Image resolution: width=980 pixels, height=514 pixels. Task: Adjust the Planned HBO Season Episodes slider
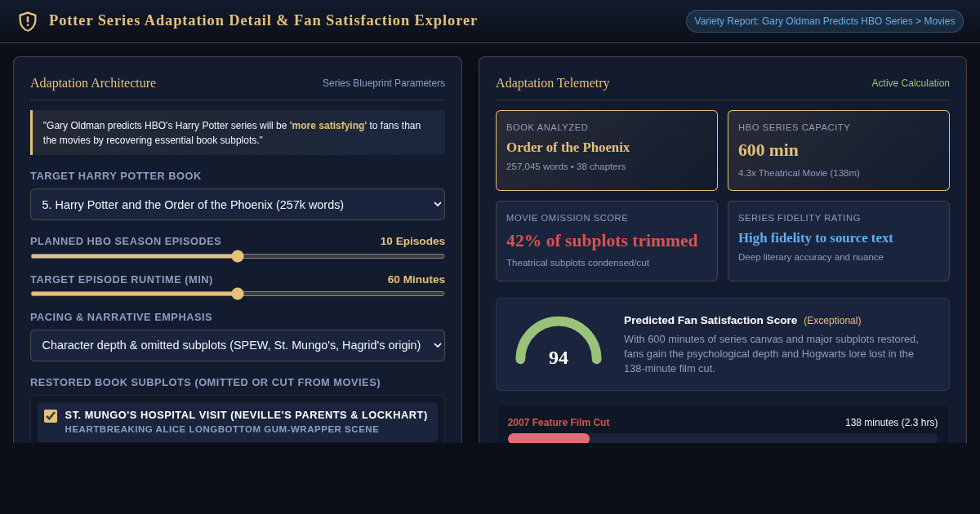pos(238,256)
